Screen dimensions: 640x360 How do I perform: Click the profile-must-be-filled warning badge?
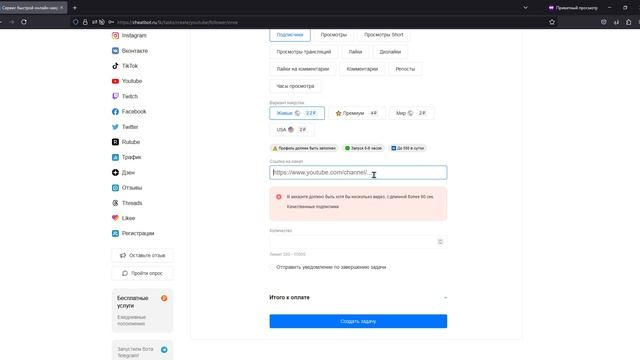[x=304, y=148]
